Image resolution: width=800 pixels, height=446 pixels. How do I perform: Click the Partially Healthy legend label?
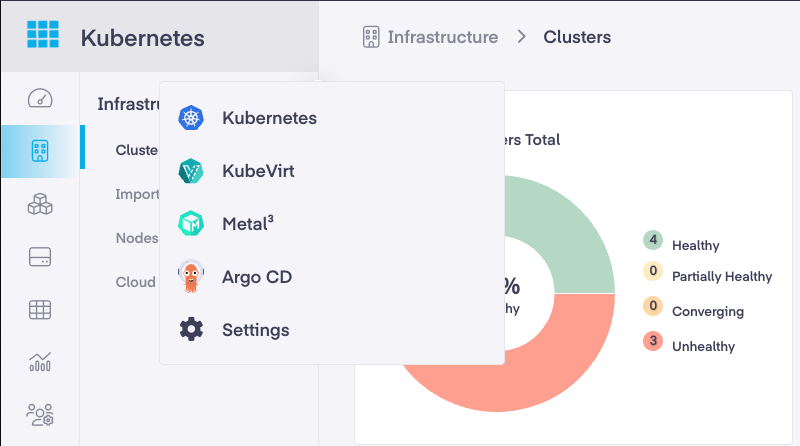point(722,277)
